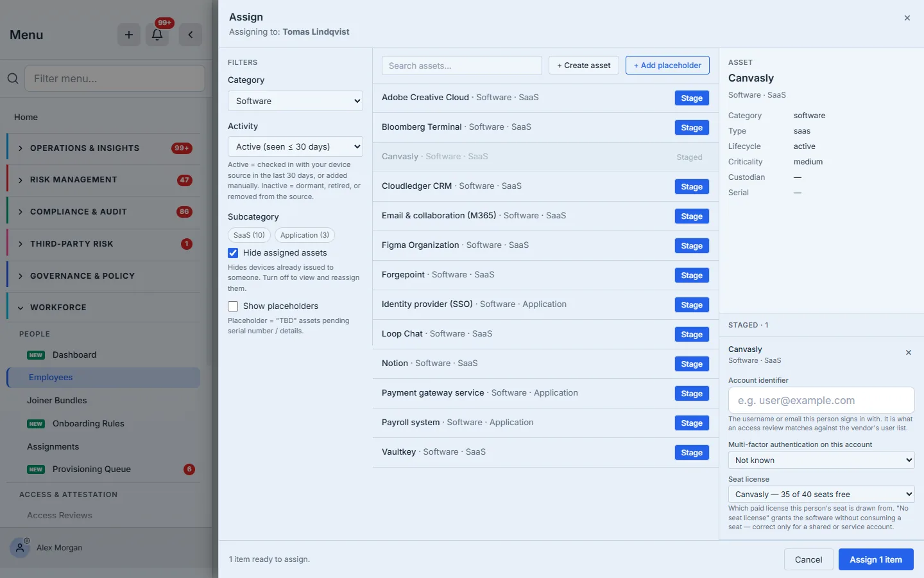
Task: Expand Risk Management section
Action: pos(103,180)
